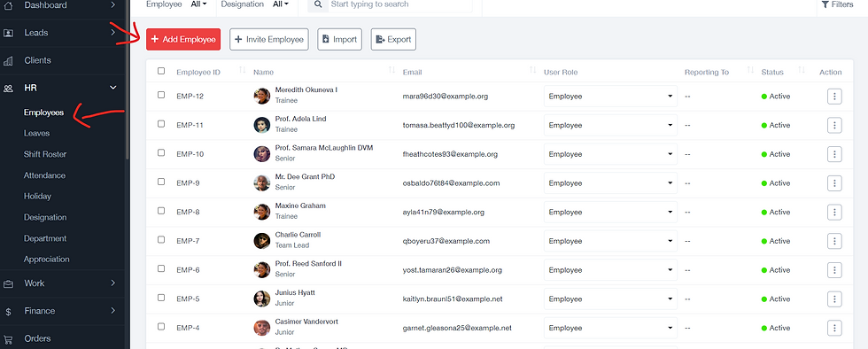Open action menu for Mr. Dee Grant PhD
The image size is (868, 349).
pyautogui.click(x=834, y=182)
